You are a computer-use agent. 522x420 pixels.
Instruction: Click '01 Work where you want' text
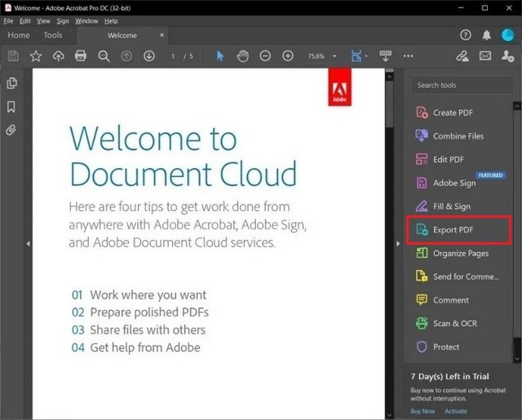tap(139, 295)
